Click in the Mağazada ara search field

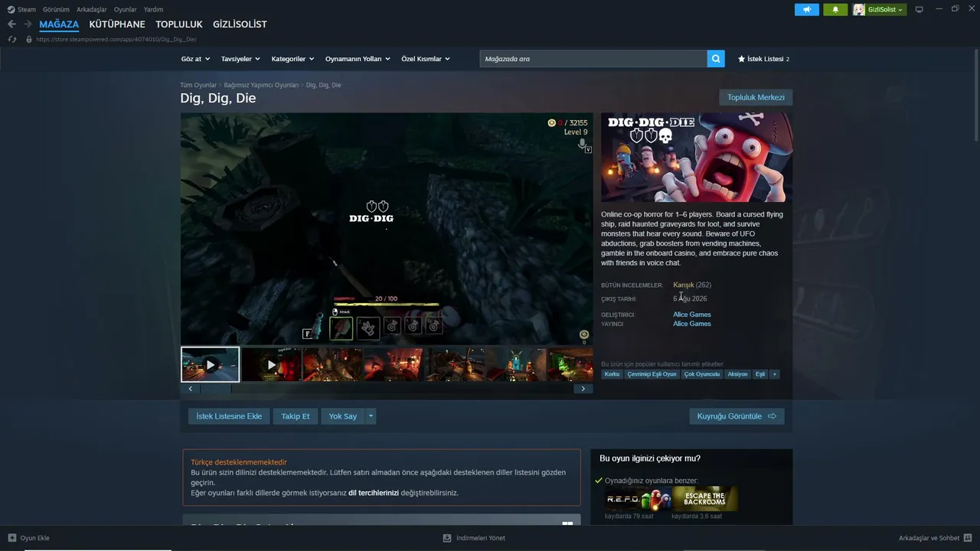coord(593,59)
